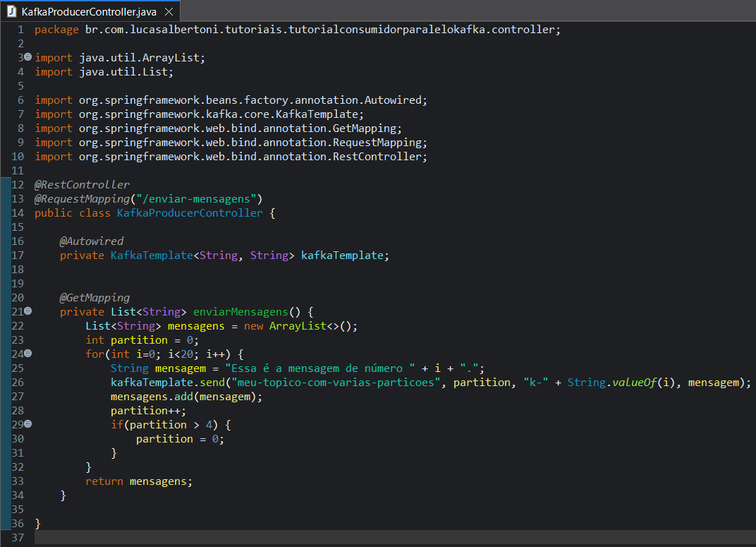756x547 pixels.
Task: Collapse the if block at line 29
Action: point(27,423)
